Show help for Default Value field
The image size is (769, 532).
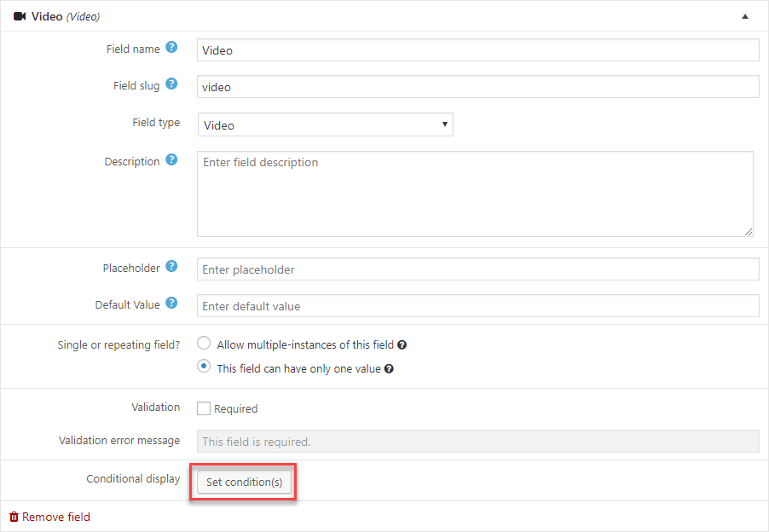coord(171,303)
